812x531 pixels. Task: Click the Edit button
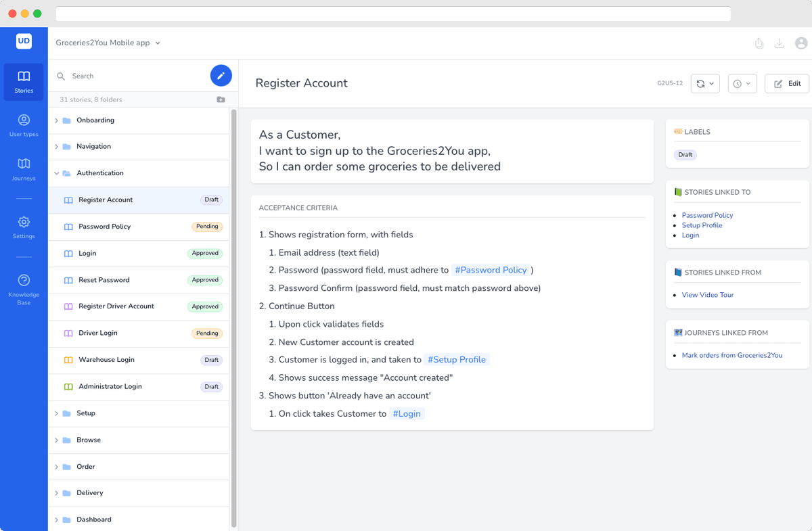point(786,83)
